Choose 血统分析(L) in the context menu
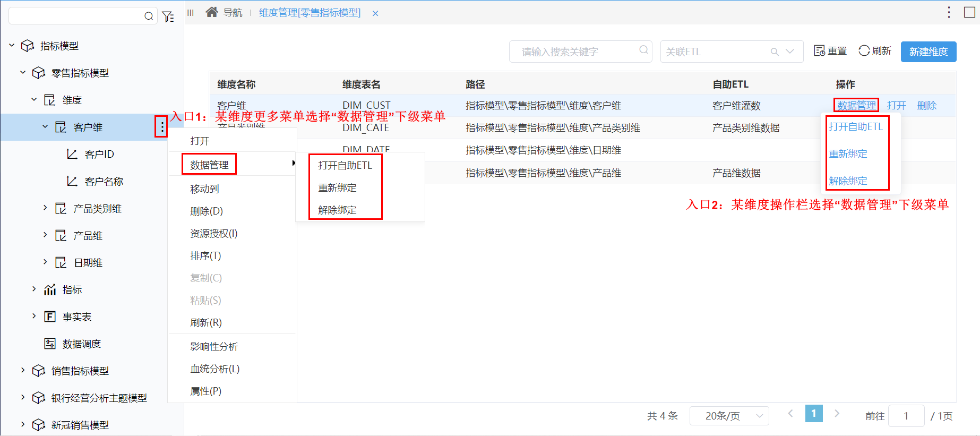 pyautogui.click(x=233, y=369)
